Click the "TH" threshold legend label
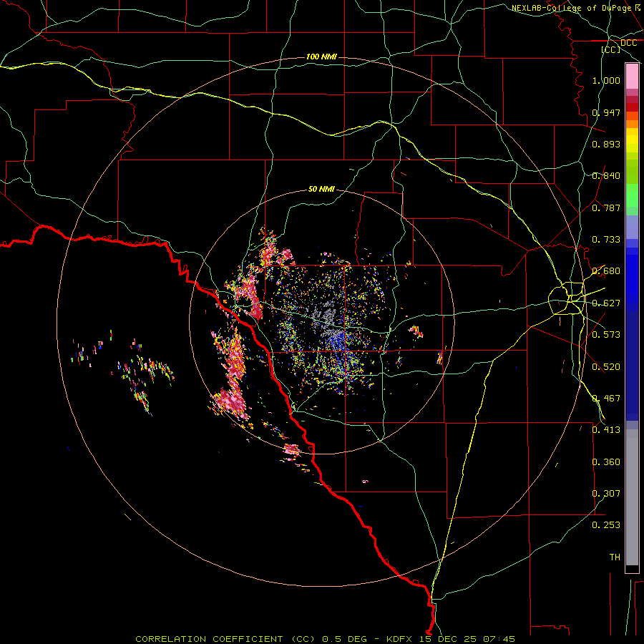644x644 pixels. click(615, 557)
